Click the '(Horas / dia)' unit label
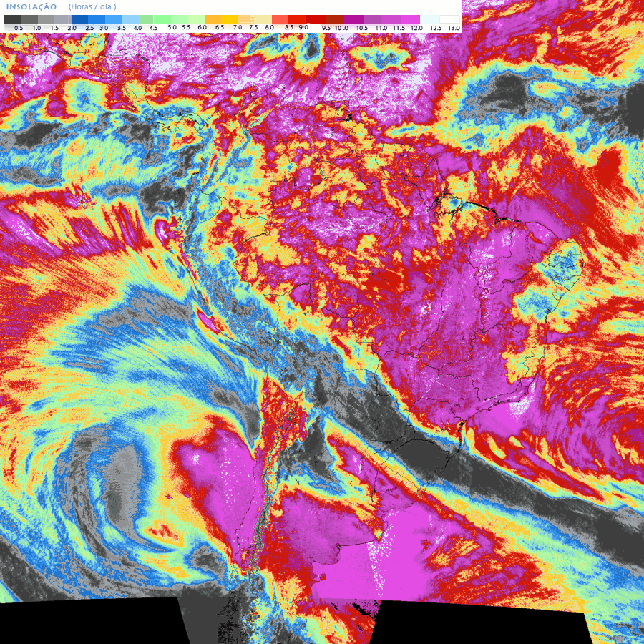The width and height of the screenshot is (644, 644). click(x=92, y=6)
